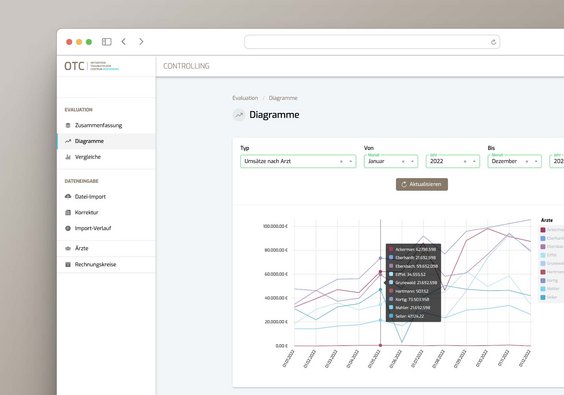
Task: Click the 20.000,00 € axis label
Action: [276, 322]
